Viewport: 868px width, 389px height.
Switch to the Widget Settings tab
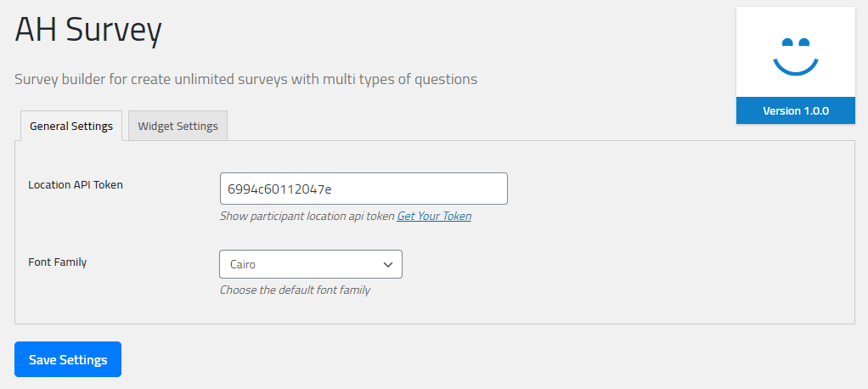point(178,126)
